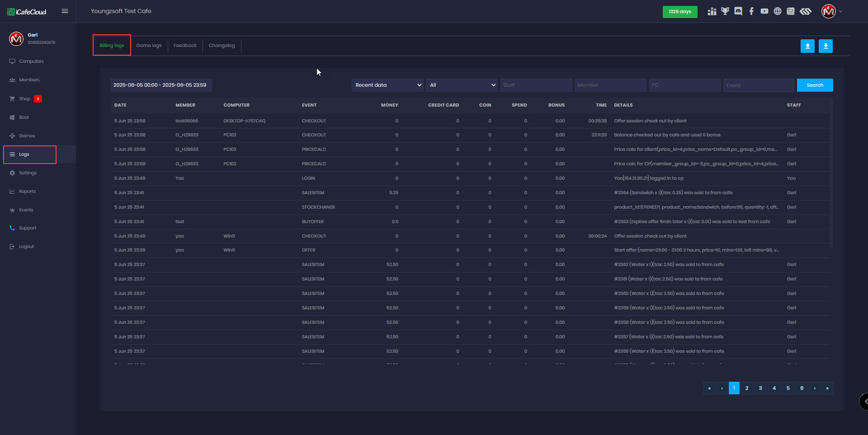Expand the All event type dropdown
This screenshot has width=868, height=435.
pos(461,85)
